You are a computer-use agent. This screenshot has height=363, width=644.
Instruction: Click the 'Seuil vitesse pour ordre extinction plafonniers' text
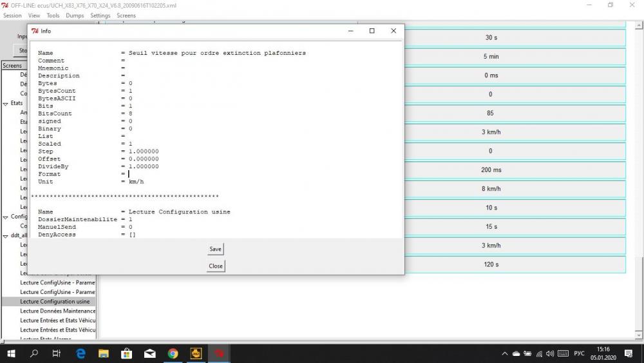coord(217,53)
